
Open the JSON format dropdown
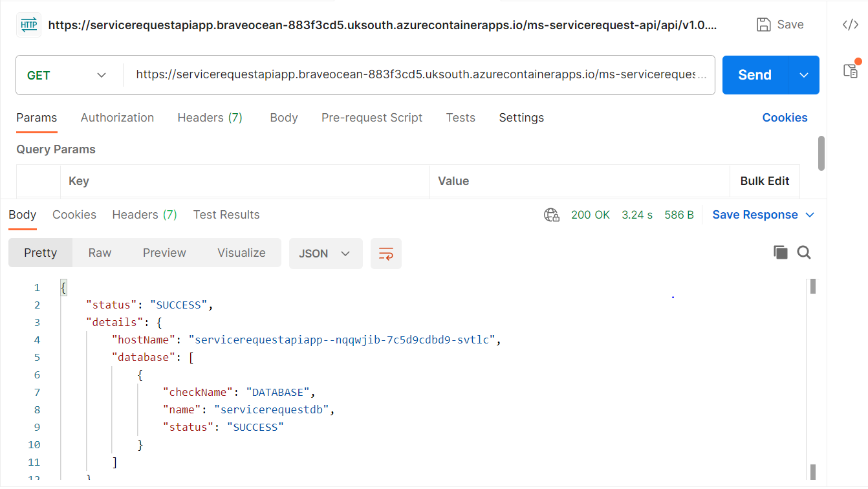pos(325,254)
